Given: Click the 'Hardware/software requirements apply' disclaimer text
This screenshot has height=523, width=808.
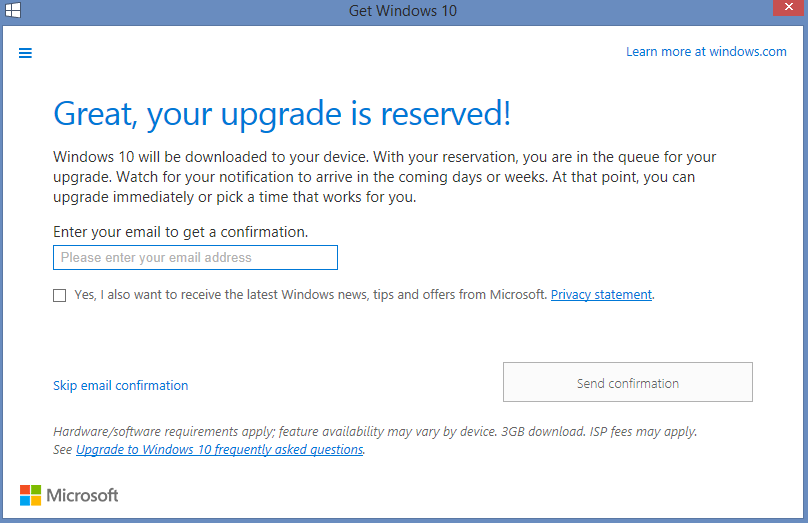Looking at the screenshot, I should 375,431.
